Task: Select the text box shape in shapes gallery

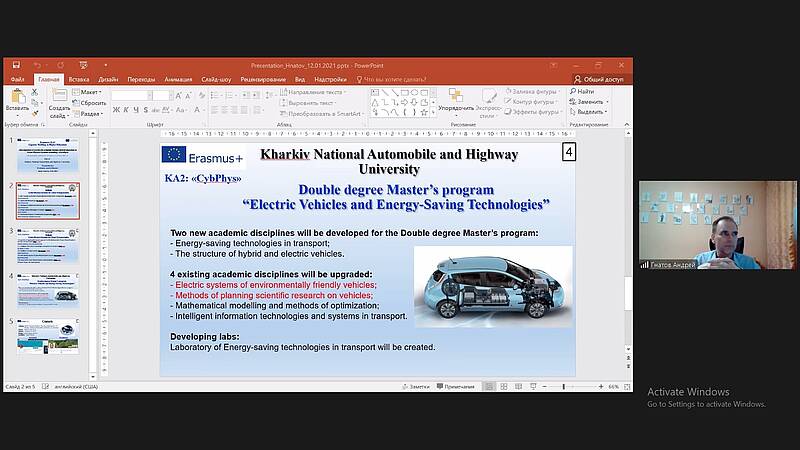Action: pyautogui.click(x=375, y=92)
